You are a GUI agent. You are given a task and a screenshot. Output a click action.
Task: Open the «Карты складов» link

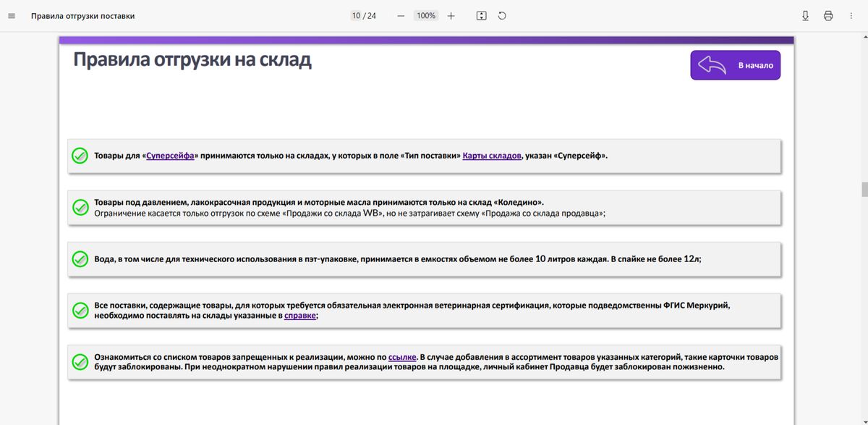pos(492,156)
